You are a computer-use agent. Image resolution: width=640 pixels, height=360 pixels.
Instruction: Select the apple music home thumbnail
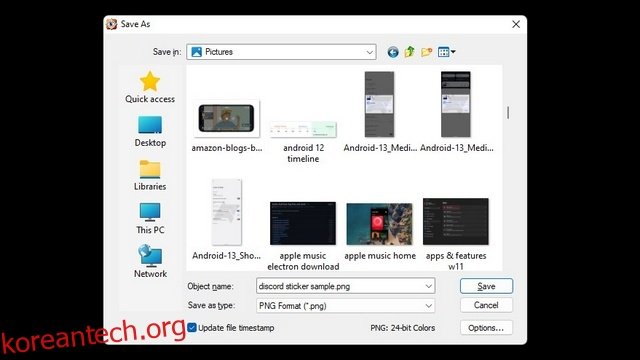coord(380,231)
